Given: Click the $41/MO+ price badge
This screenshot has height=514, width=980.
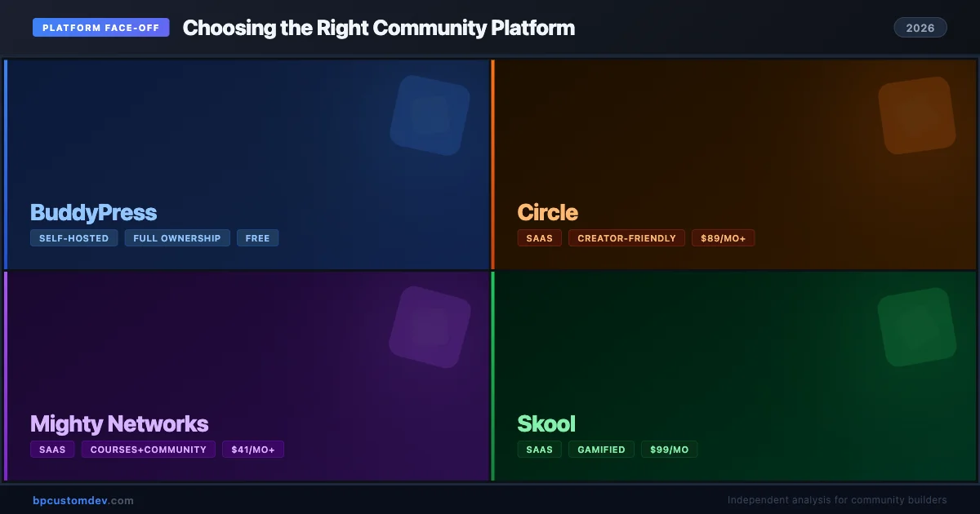Looking at the screenshot, I should pos(253,449).
